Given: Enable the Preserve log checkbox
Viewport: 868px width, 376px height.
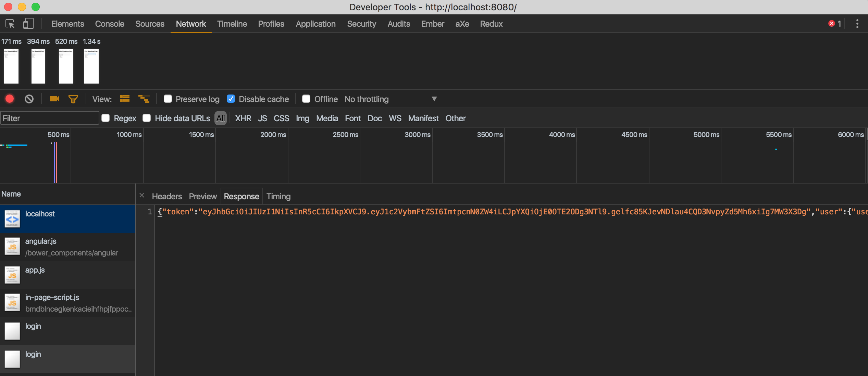Looking at the screenshot, I should pos(168,99).
